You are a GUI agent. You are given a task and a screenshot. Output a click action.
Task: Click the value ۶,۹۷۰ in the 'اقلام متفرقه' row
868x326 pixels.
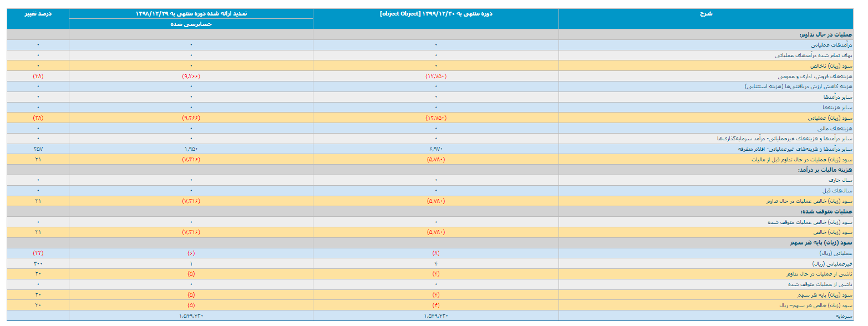point(436,149)
